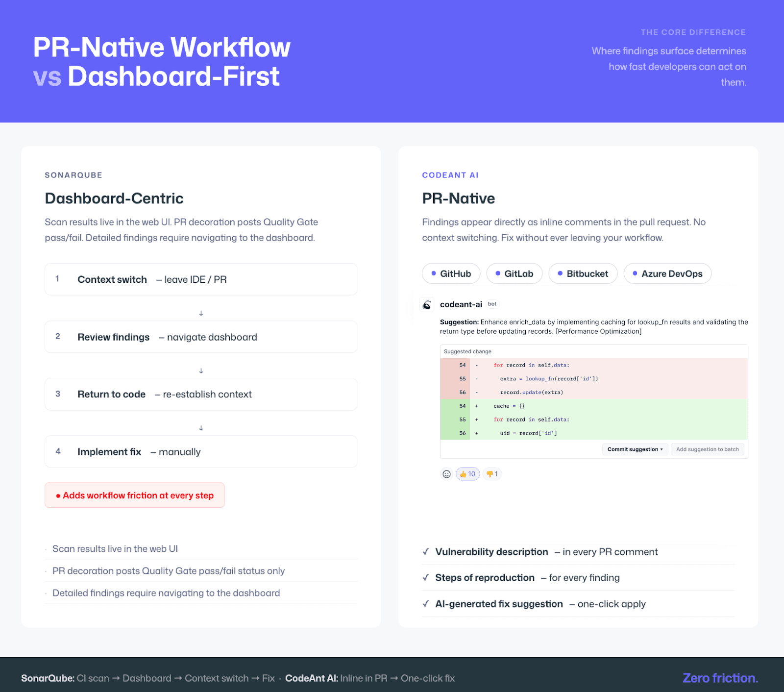784x692 pixels.
Task: Click added line uid = record['id']
Action: 594,433
